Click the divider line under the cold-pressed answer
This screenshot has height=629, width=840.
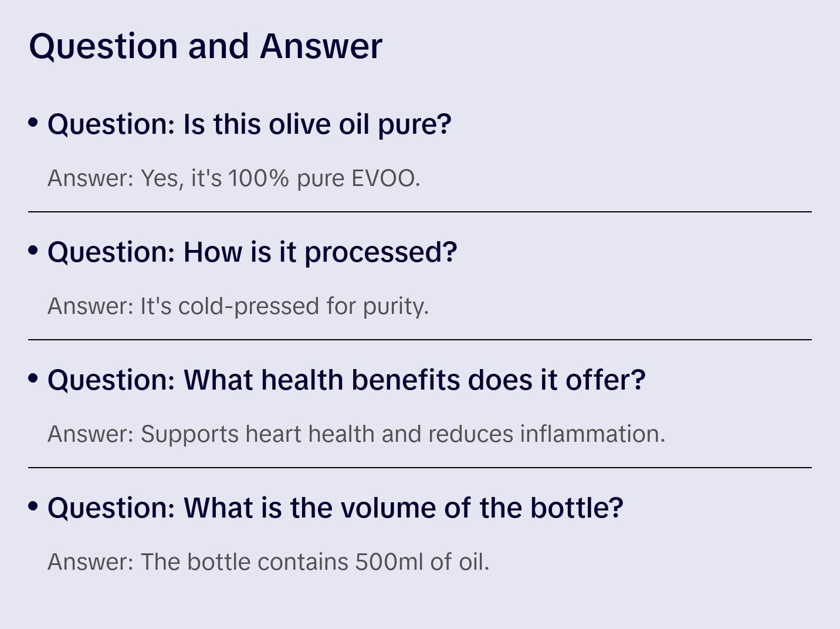click(x=420, y=340)
